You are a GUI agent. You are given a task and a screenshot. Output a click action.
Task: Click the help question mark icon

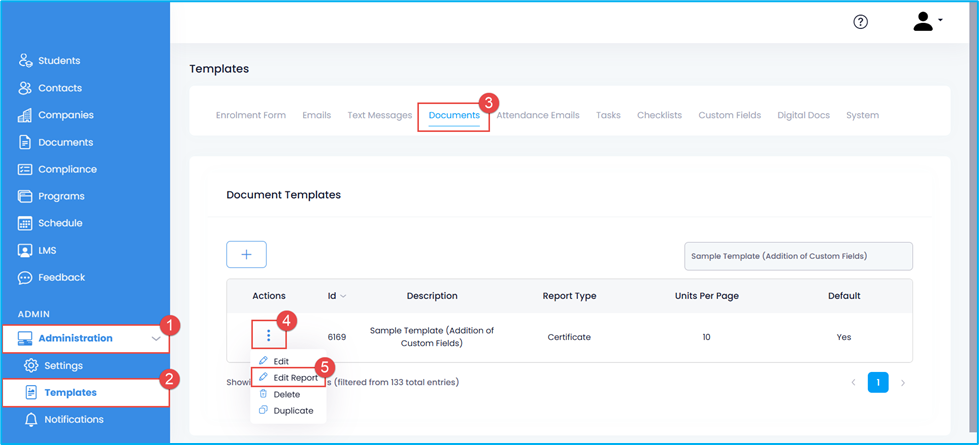tap(860, 22)
